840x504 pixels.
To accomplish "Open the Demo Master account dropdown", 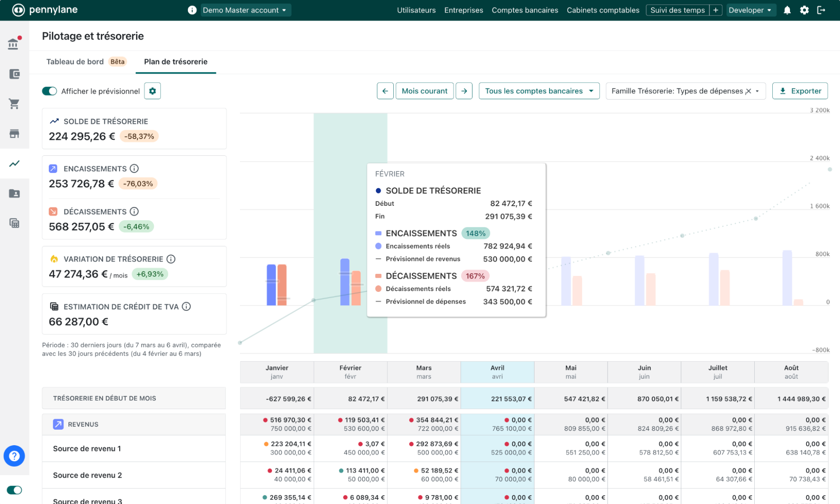I will (x=245, y=10).
